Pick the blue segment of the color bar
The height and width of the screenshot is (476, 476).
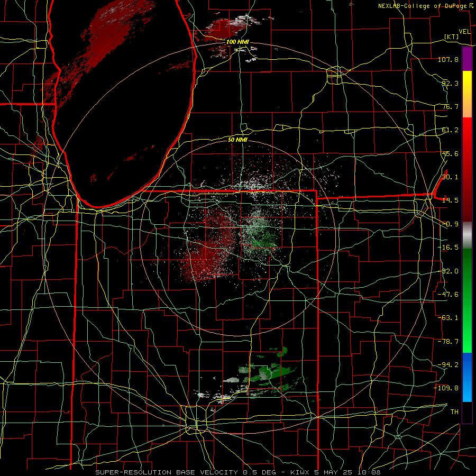(467, 377)
